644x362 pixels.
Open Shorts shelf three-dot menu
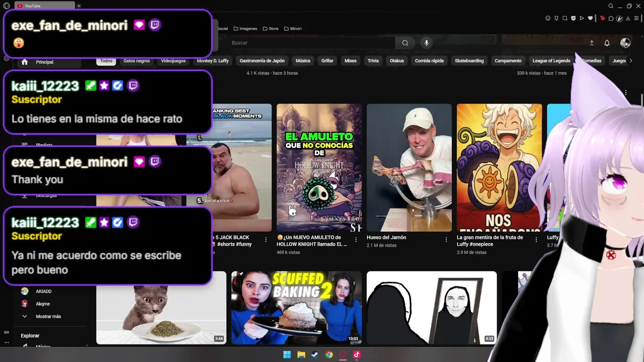pos(626,93)
